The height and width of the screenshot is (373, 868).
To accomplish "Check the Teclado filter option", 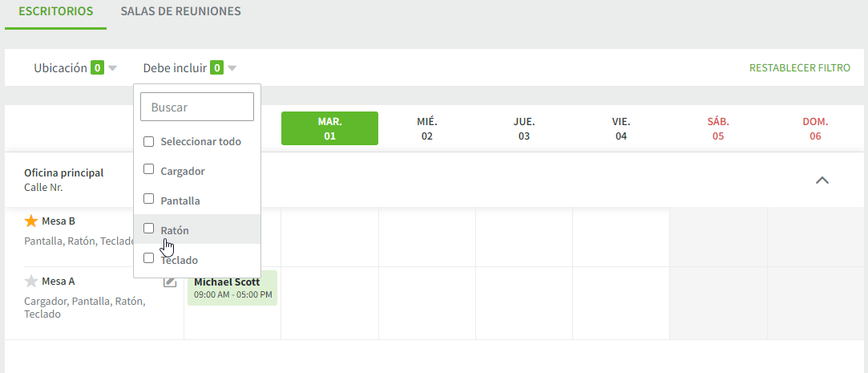I will (x=148, y=258).
